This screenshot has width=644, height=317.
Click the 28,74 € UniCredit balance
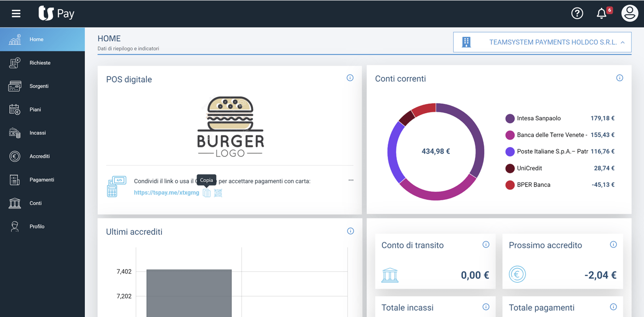(604, 168)
